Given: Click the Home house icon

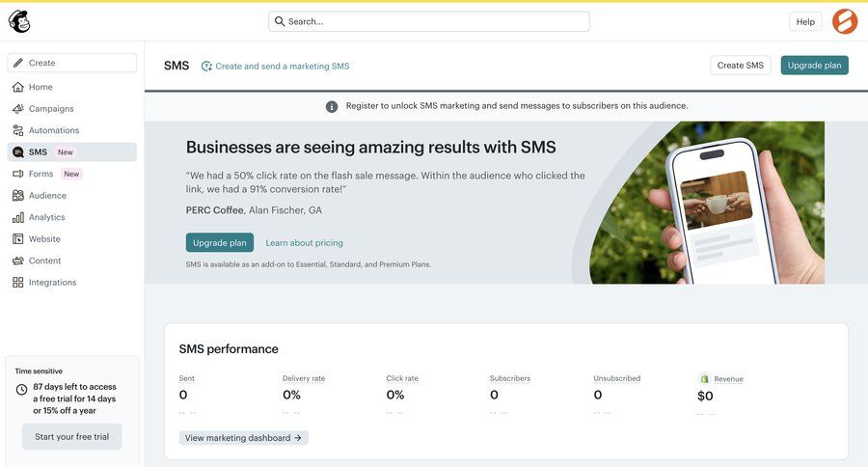Looking at the screenshot, I should (x=18, y=87).
